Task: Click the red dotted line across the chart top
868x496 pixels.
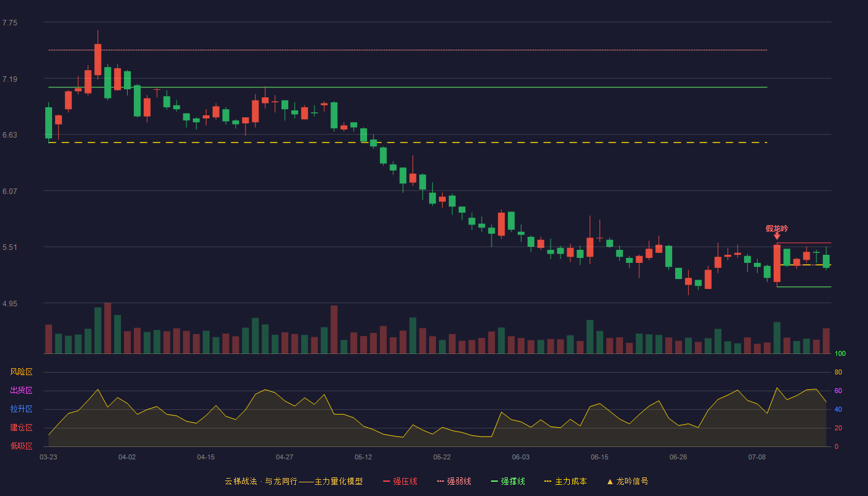Action: pyautogui.click(x=408, y=50)
